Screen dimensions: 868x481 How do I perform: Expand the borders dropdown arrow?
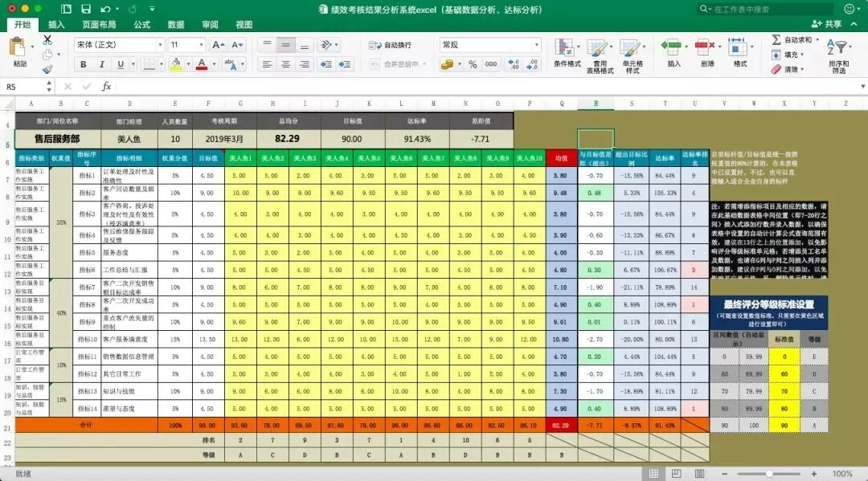click(x=161, y=65)
